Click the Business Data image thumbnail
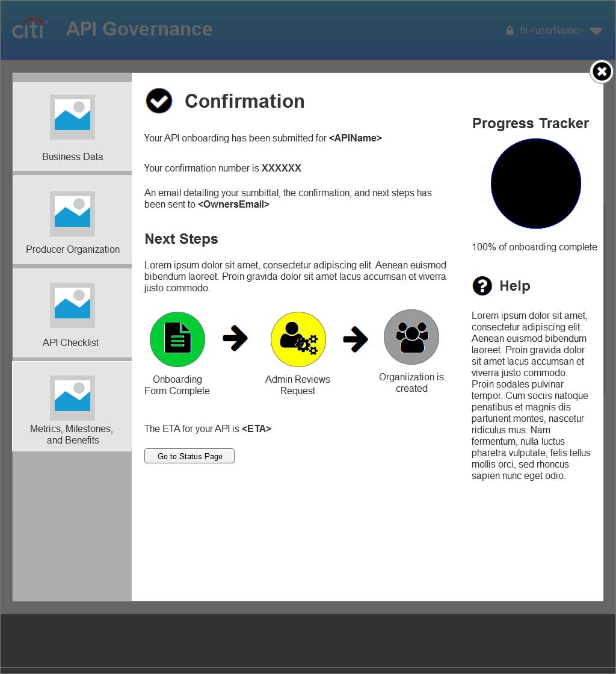The height and width of the screenshot is (674, 616). tap(72, 117)
